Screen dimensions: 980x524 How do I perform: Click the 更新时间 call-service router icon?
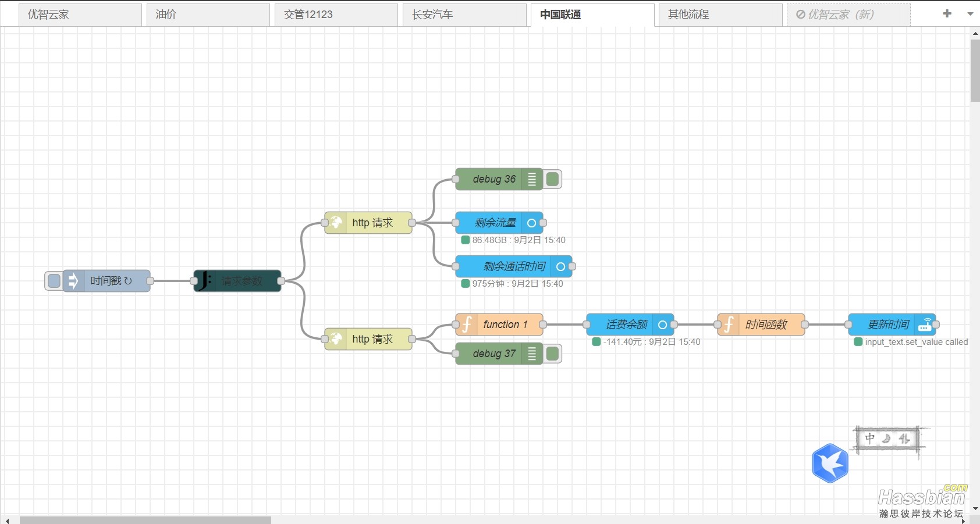click(925, 325)
